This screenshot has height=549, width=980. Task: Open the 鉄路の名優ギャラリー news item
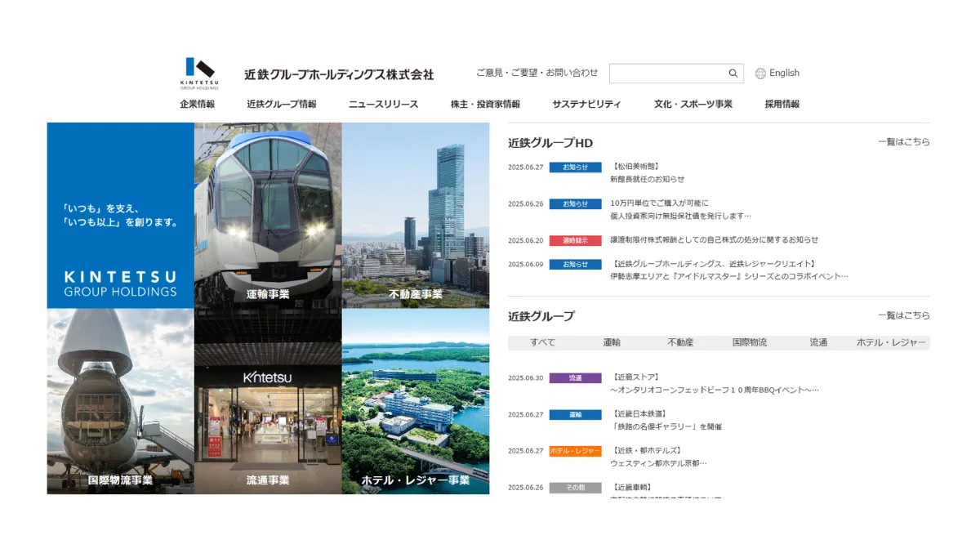point(666,420)
